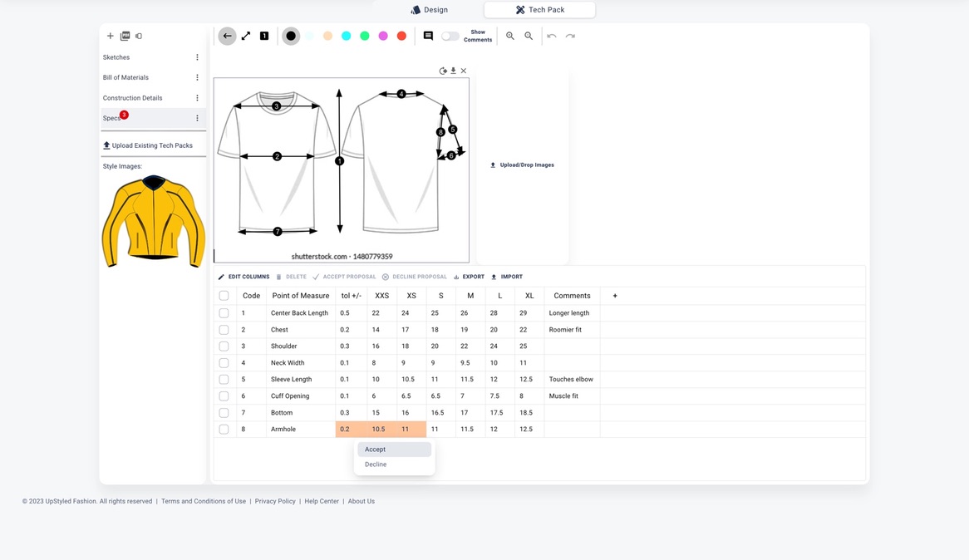Image resolution: width=969 pixels, height=560 pixels.
Task: Click the zoom in magnifier icon
Action: [x=510, y=36]
